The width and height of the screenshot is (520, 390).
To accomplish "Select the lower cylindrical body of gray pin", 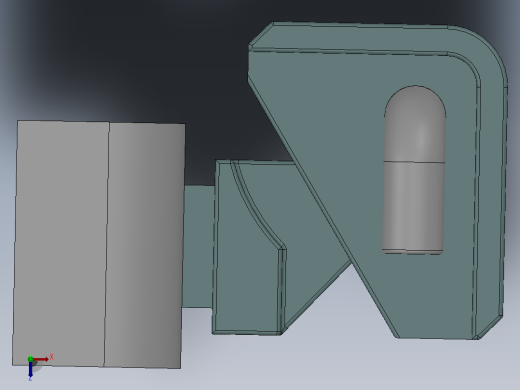I will coord(413,205).
